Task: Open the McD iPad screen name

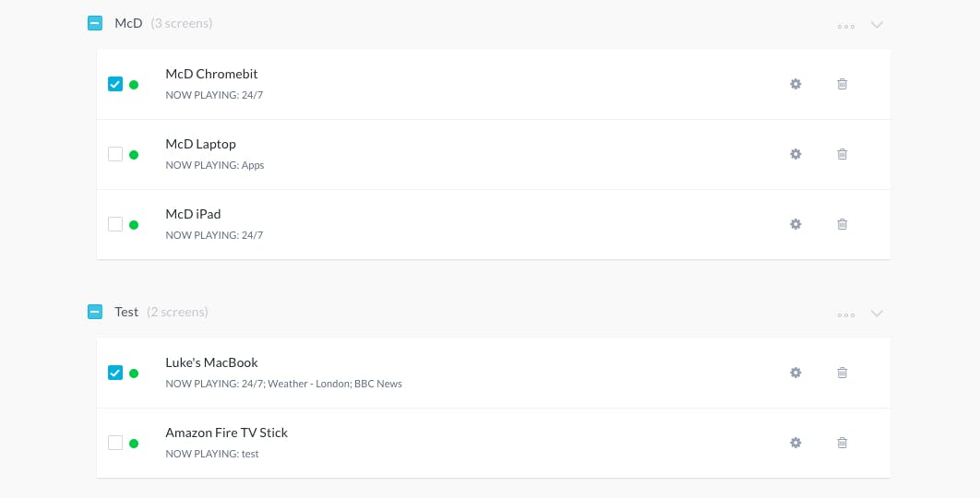Action: point(193,214)
